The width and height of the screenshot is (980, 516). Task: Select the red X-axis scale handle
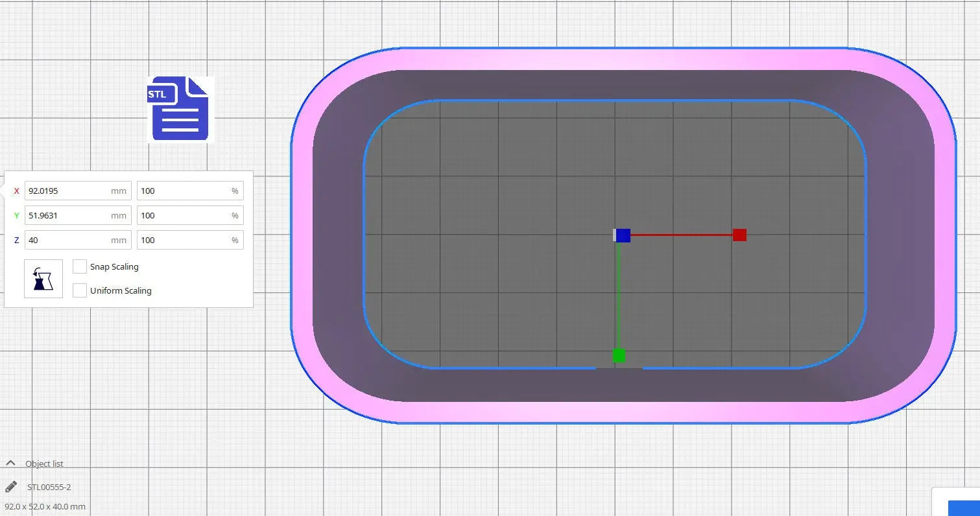[x=739, y=235]
